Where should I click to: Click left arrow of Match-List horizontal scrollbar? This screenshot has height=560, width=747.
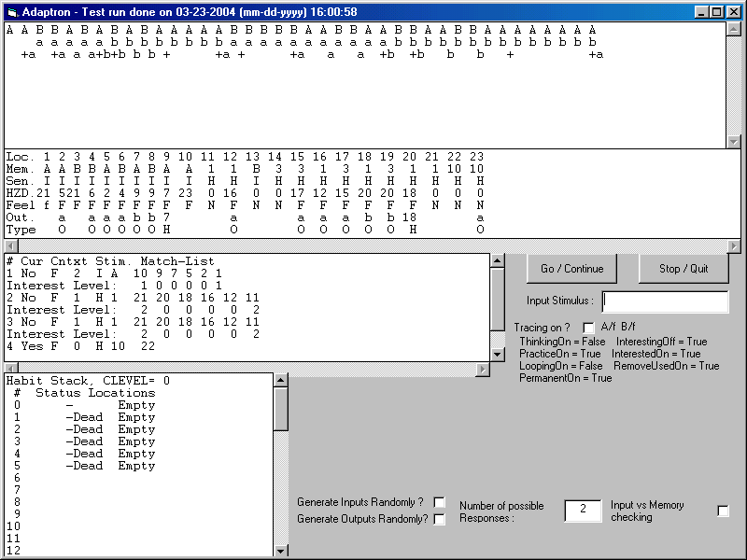(11, 369)
